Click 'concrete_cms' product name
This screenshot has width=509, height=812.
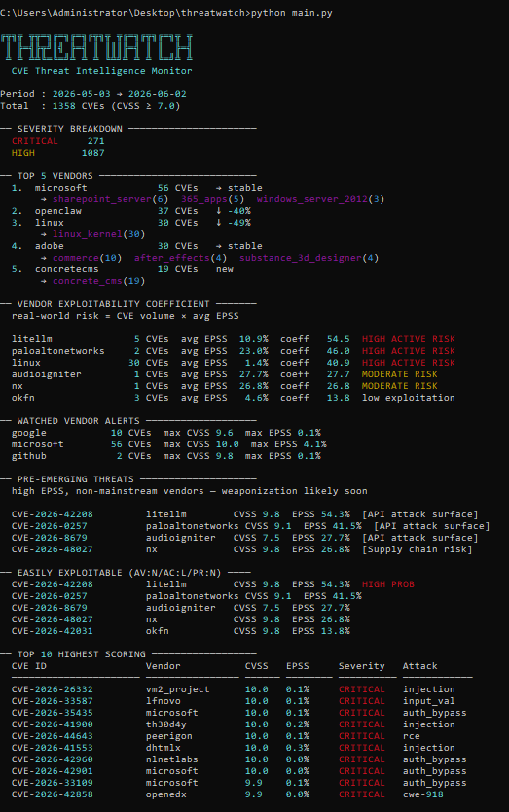87,281
